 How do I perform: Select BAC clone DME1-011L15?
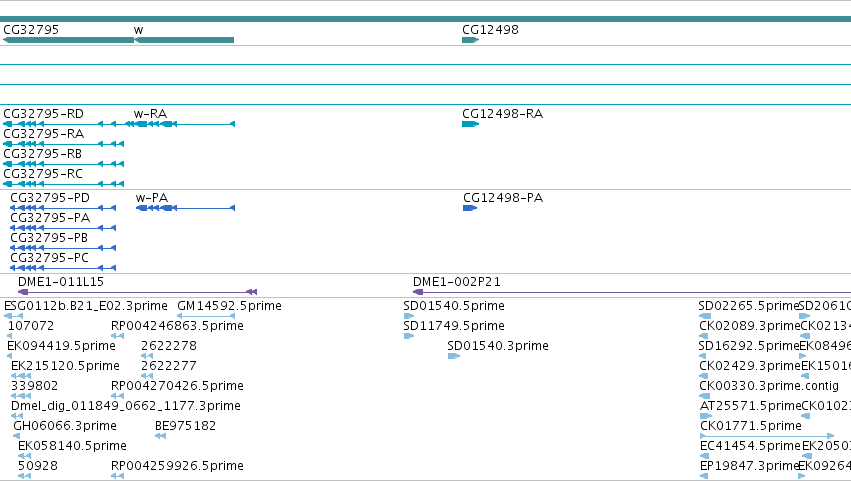click(137, 292)
